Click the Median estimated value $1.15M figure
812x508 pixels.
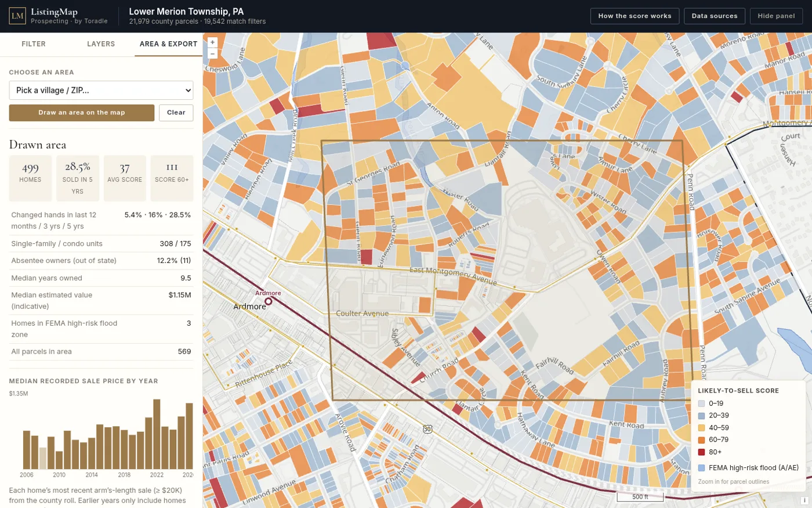coord(180,295)
